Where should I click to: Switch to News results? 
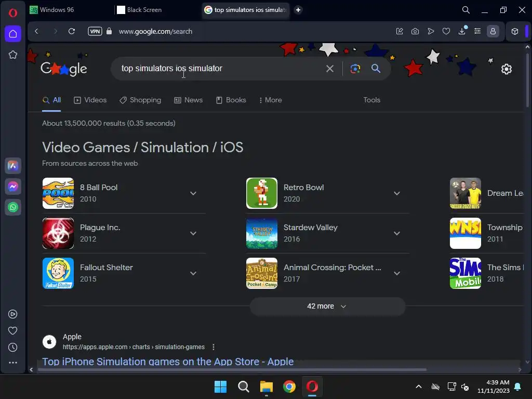pyautogui.click(x=188, y=100)
